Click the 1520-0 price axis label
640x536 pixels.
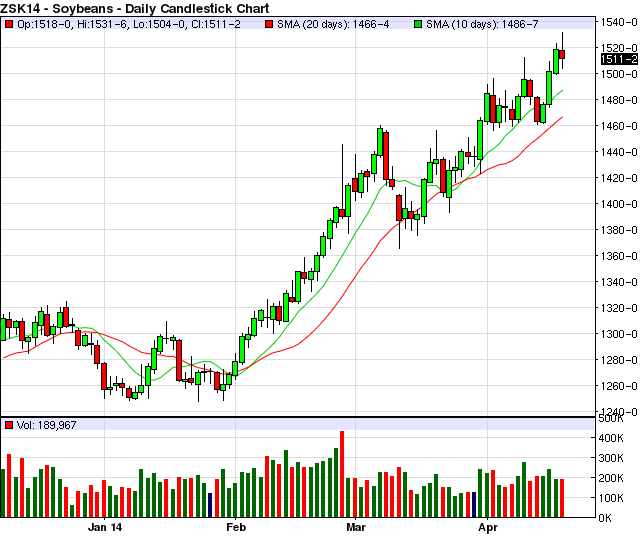(x=619, y=48)
